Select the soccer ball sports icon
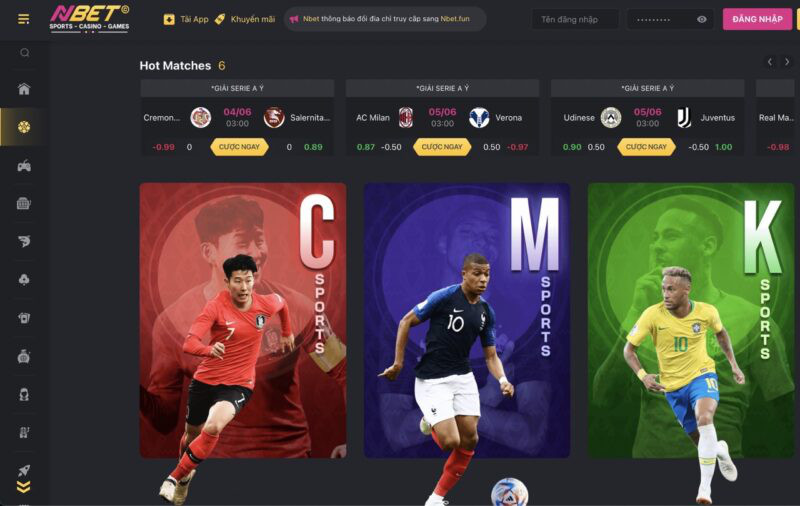Viewport: 800px width, 506px height. (x=24, y=127)
